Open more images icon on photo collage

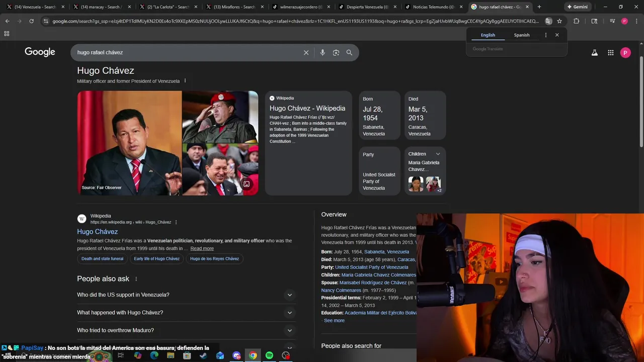point(247,184)
